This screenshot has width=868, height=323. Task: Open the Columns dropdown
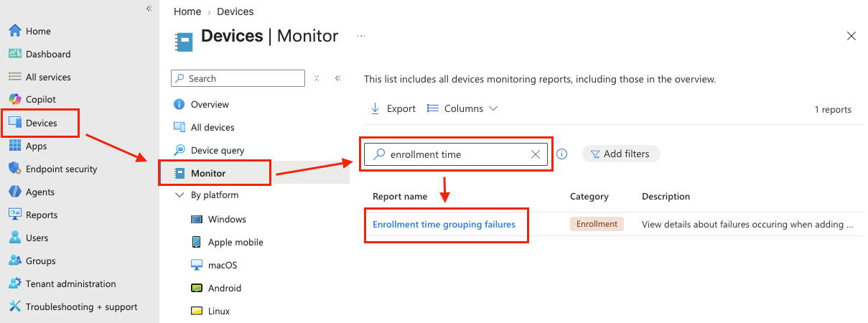(462, 108)
